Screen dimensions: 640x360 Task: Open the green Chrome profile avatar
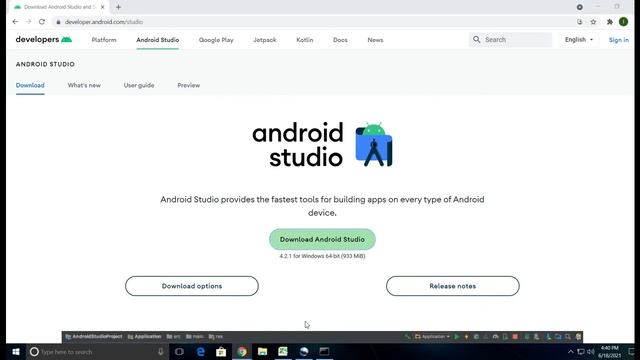tap(623, 22)
